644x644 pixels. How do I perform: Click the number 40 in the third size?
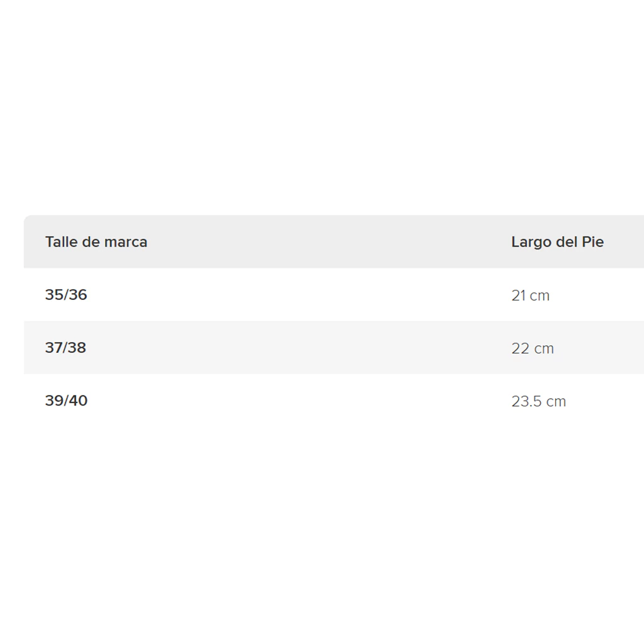tap(78, 401)
